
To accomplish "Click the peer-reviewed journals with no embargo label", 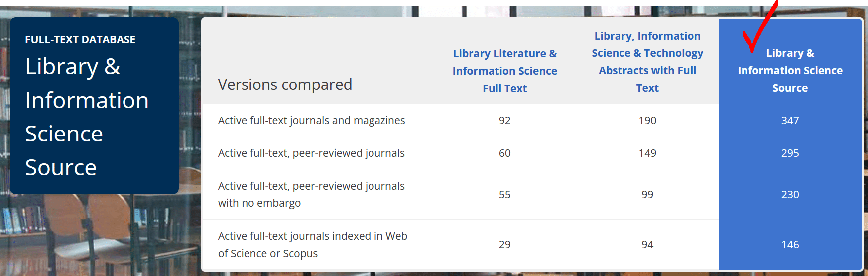I will coord(311,194).
